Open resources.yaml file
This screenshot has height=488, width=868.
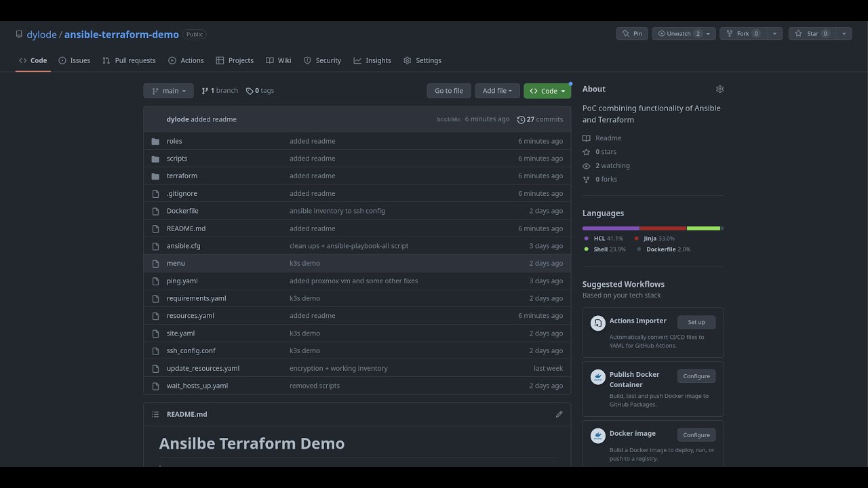(x=191, y=316)
